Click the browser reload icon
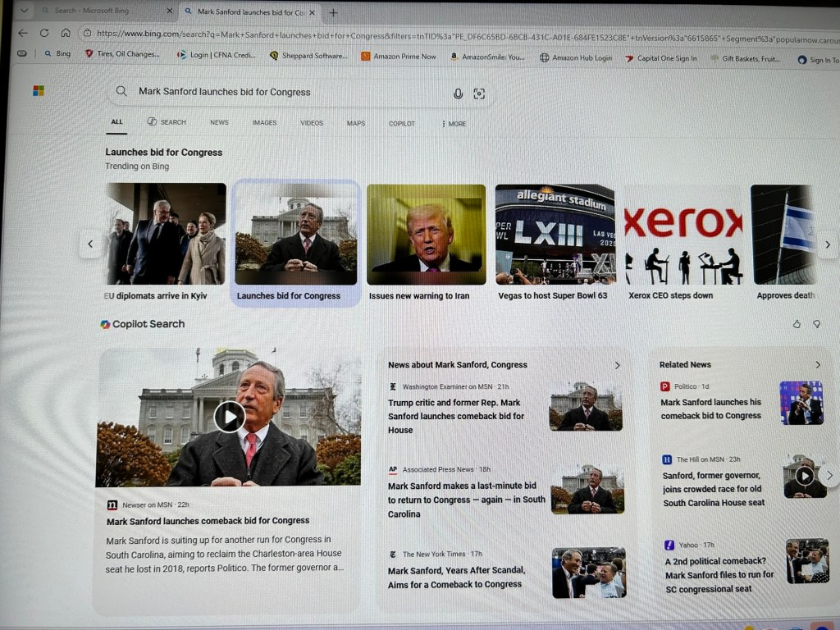 click(44, 33)
